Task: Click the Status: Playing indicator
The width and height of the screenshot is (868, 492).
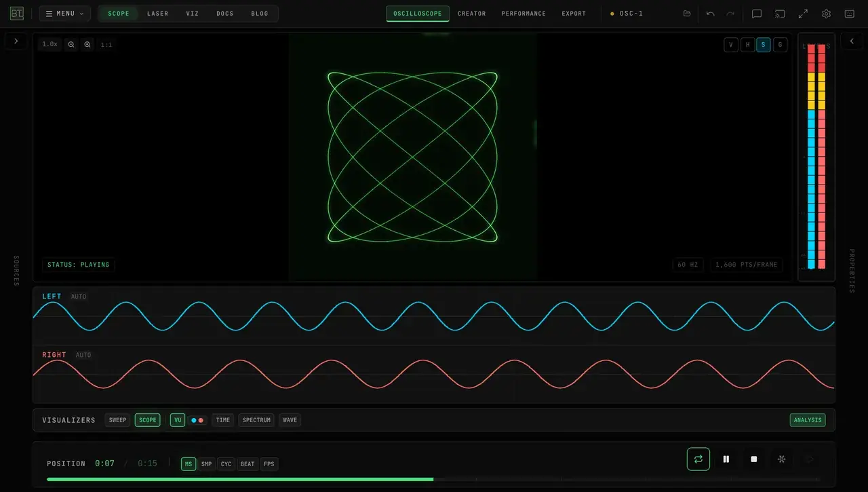Action: coord(78,265)
